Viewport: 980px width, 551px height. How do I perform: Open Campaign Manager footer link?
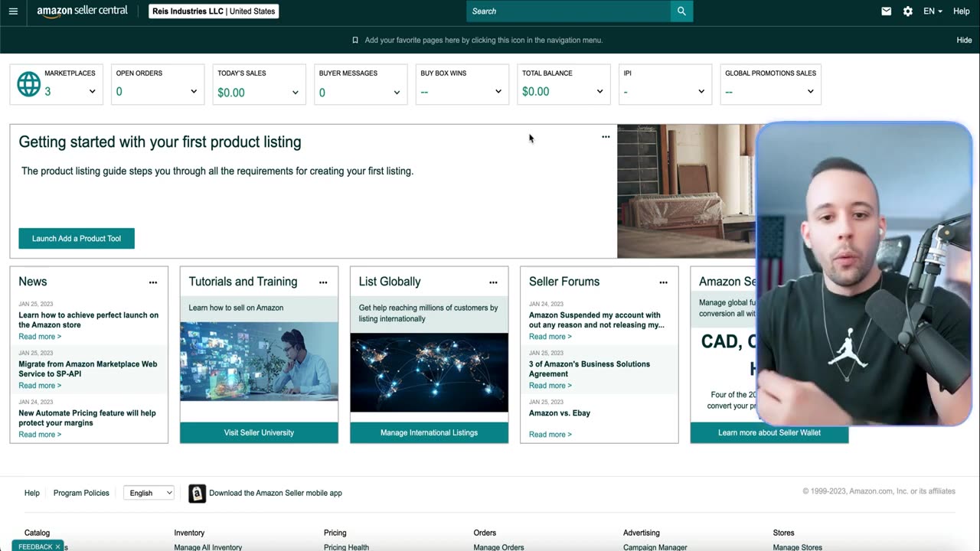tap(655, 547)
